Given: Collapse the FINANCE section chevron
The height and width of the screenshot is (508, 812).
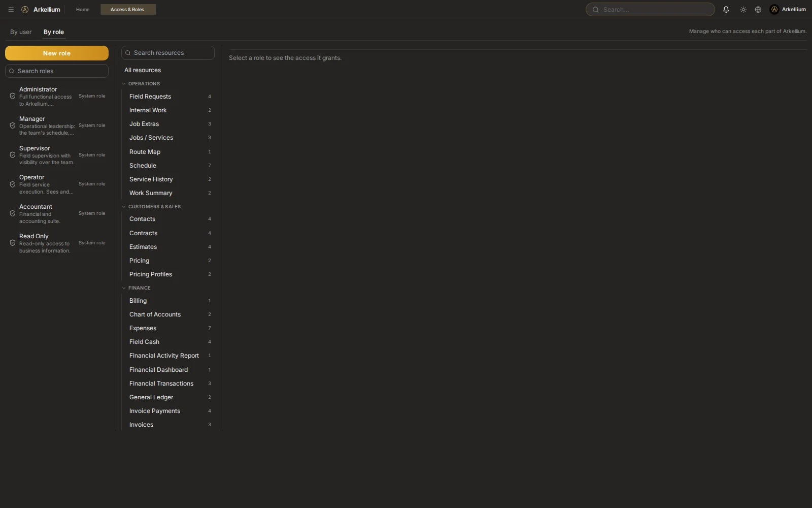Looking at the screenshot, I should point(124,288).
